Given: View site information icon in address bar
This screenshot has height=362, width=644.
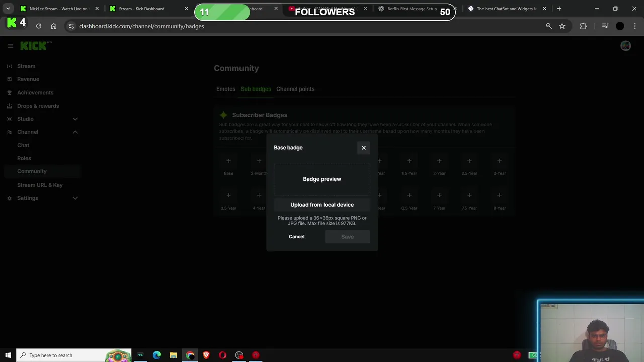Looking at the screenshot, I should [x=71, y=26].
